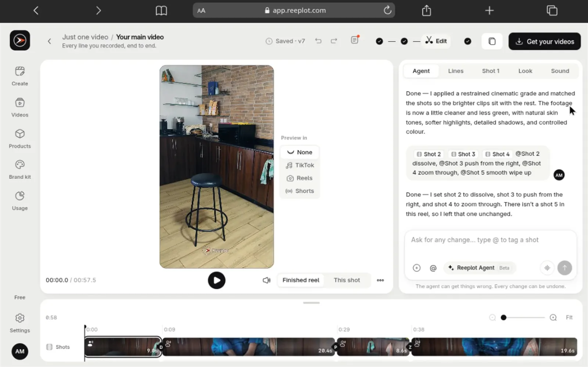The height and width of the screenshot is (367, 588).
Task: Undo the last edit
Action: click(x=318, y=41)
